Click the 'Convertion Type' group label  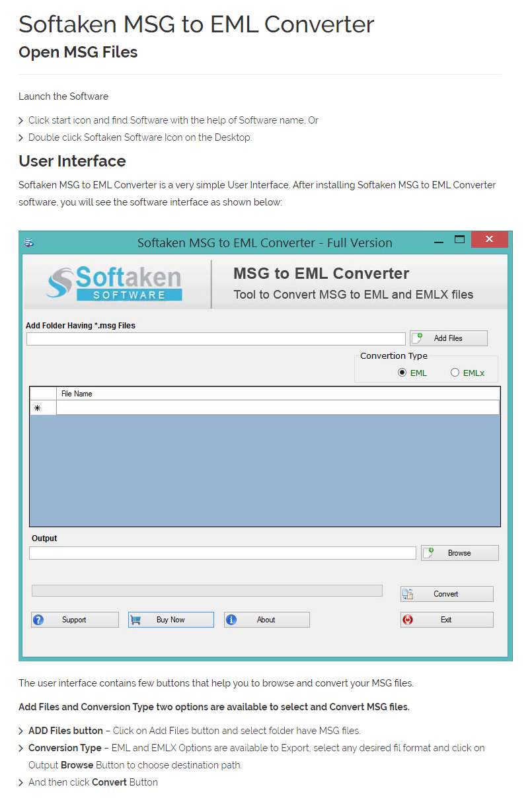(x=394, y=356)
